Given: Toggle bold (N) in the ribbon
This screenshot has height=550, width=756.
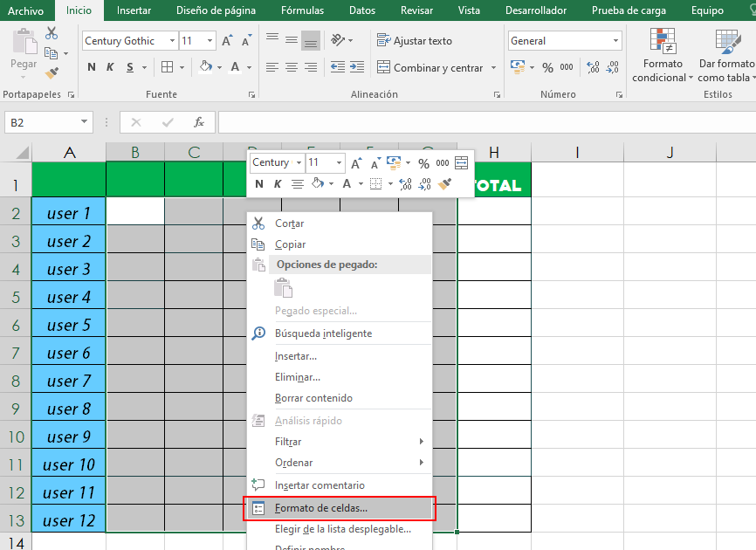Looking at the screenshot, I should pos(92,67).
